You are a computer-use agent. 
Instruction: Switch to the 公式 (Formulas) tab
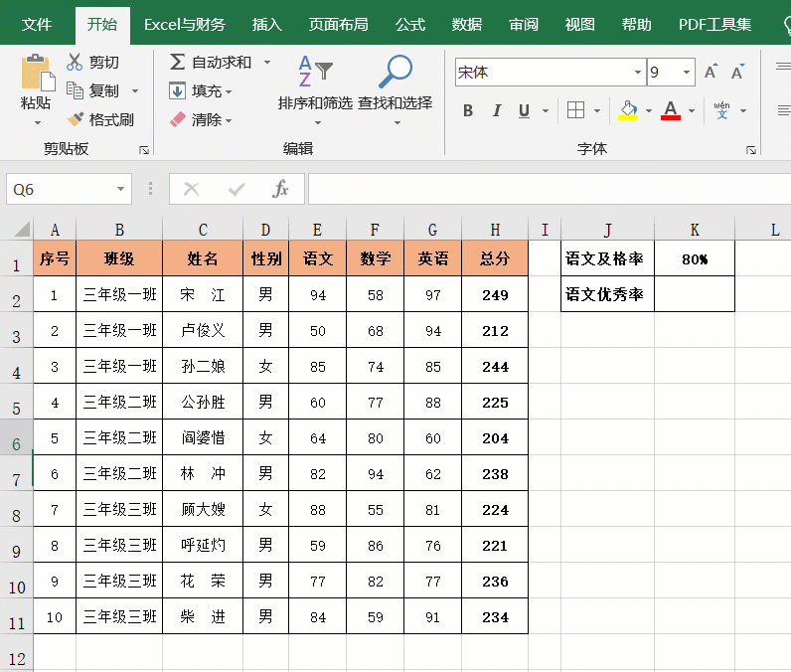(409, 25)
